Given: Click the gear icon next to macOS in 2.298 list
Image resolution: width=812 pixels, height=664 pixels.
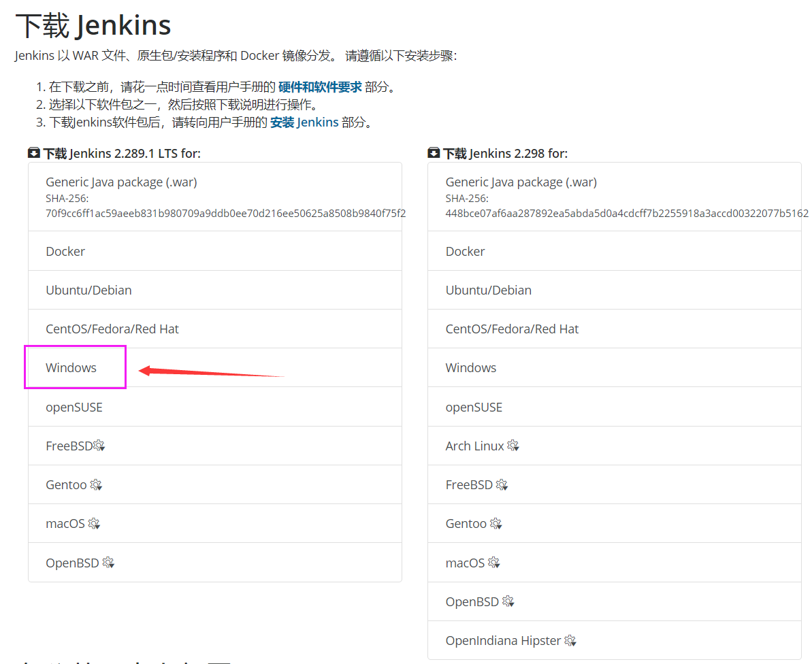Looking at the screenshot, I should pyautogui.click(x=493, y=563).
